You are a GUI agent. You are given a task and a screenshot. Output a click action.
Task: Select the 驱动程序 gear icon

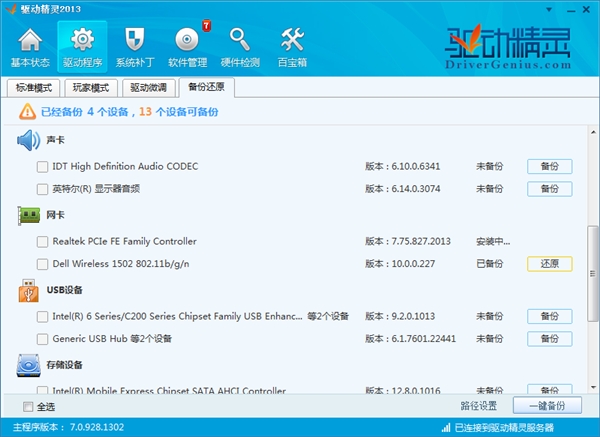82,39
